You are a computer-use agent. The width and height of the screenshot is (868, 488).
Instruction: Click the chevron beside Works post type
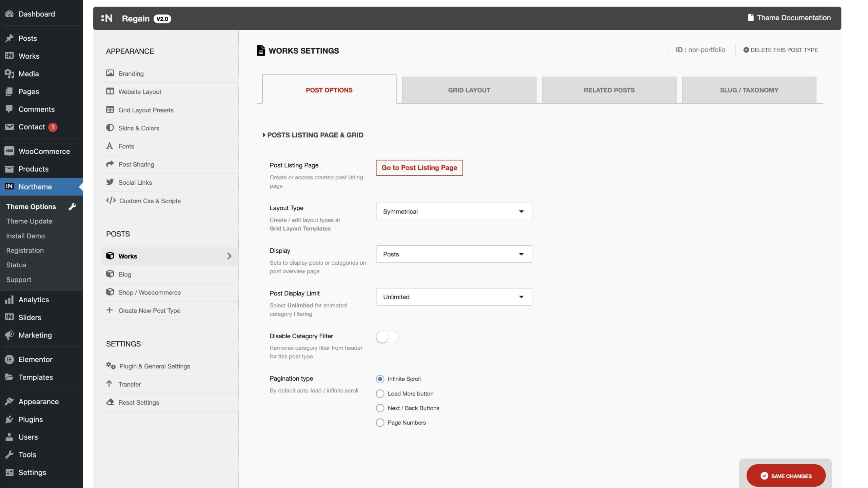point(229,256)
